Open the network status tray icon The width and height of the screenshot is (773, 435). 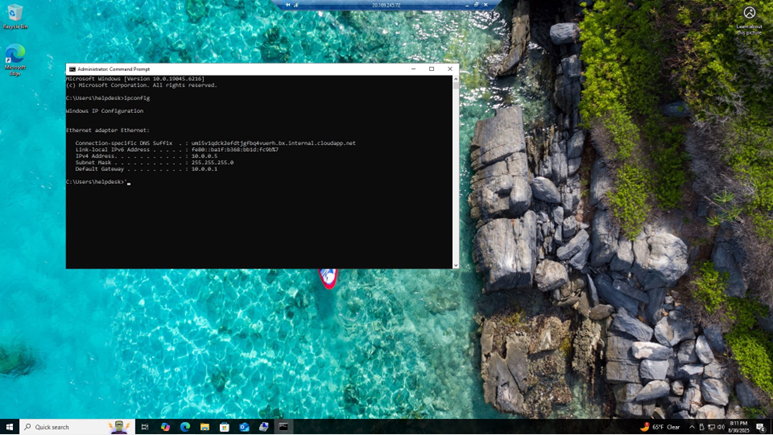(711, 427)
